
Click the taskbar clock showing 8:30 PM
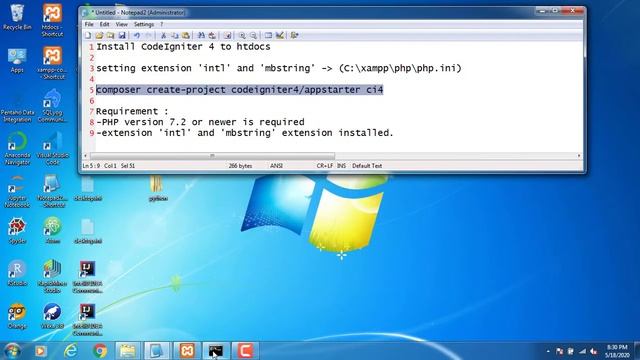tap(617, 351)
